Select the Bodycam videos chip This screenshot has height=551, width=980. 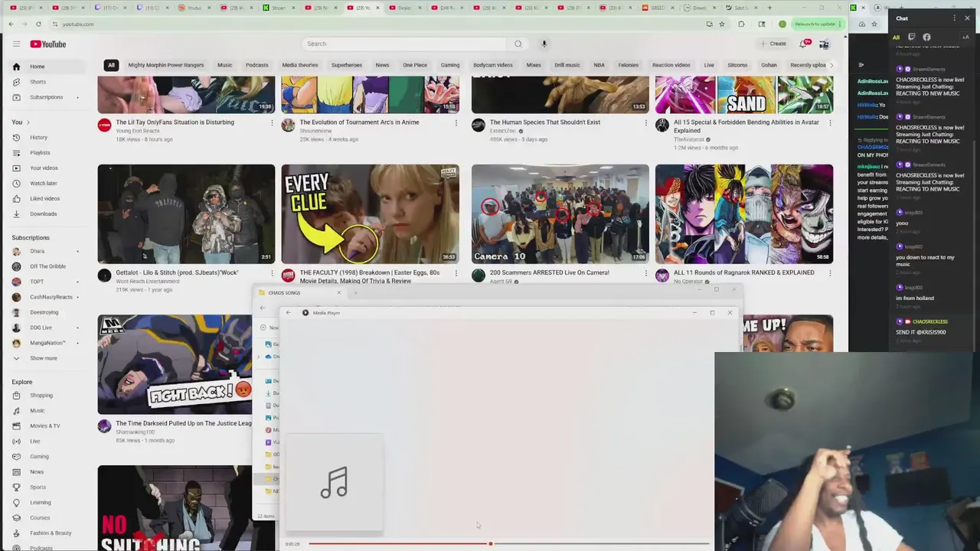point(493,65)
